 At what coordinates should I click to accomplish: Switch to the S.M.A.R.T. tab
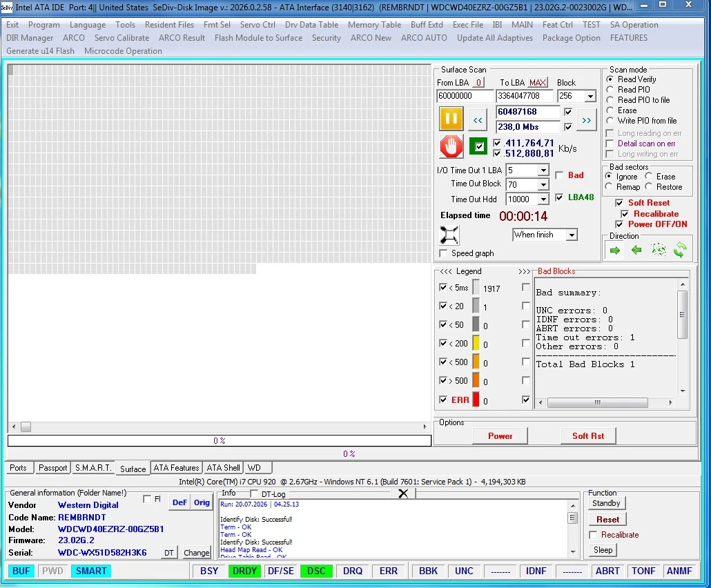[93, 468]
